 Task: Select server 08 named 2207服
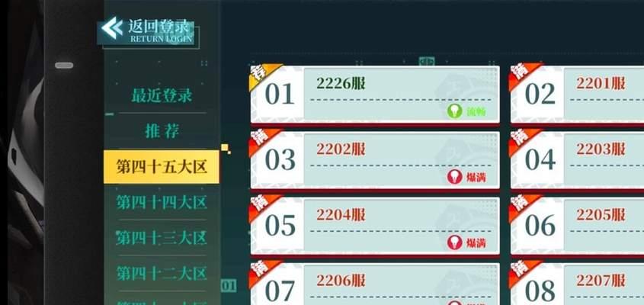577,284
